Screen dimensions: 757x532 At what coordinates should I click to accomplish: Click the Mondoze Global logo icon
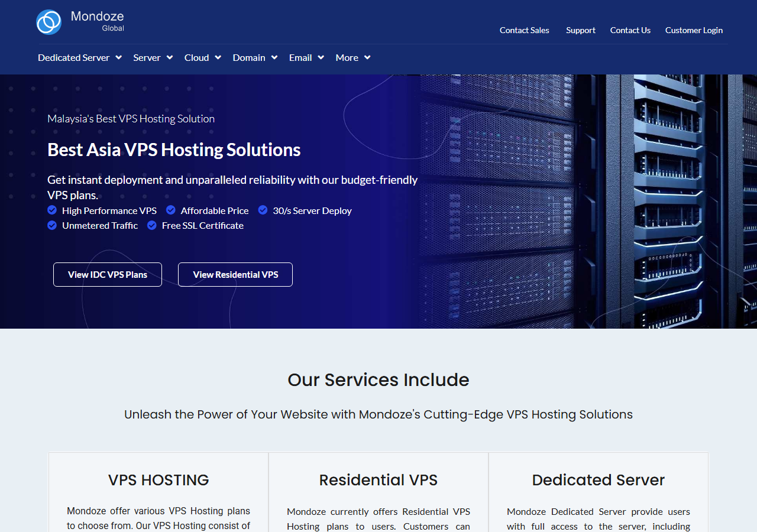(x=48, y=22)
